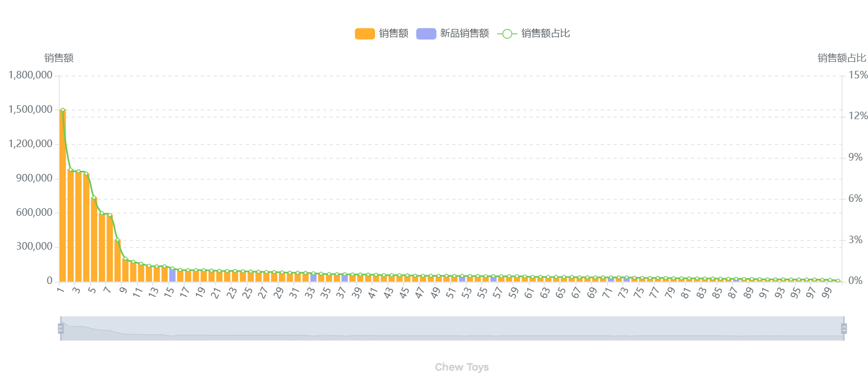Click the purple bar at rank 33

tap(313, 277)
